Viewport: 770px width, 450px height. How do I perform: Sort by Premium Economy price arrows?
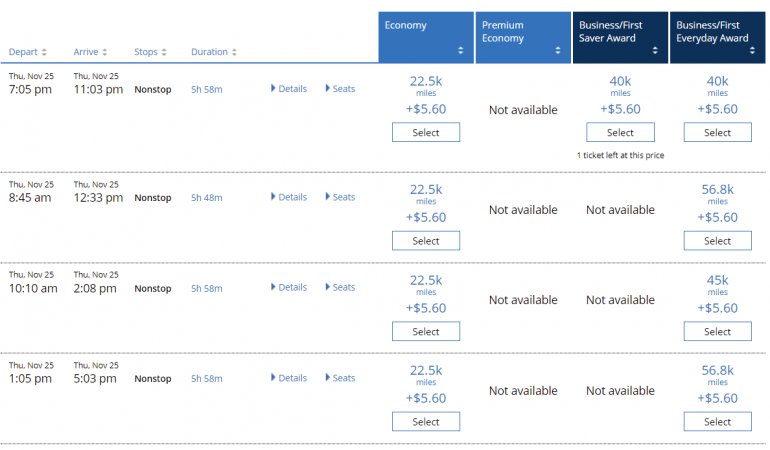click(558, 50)
